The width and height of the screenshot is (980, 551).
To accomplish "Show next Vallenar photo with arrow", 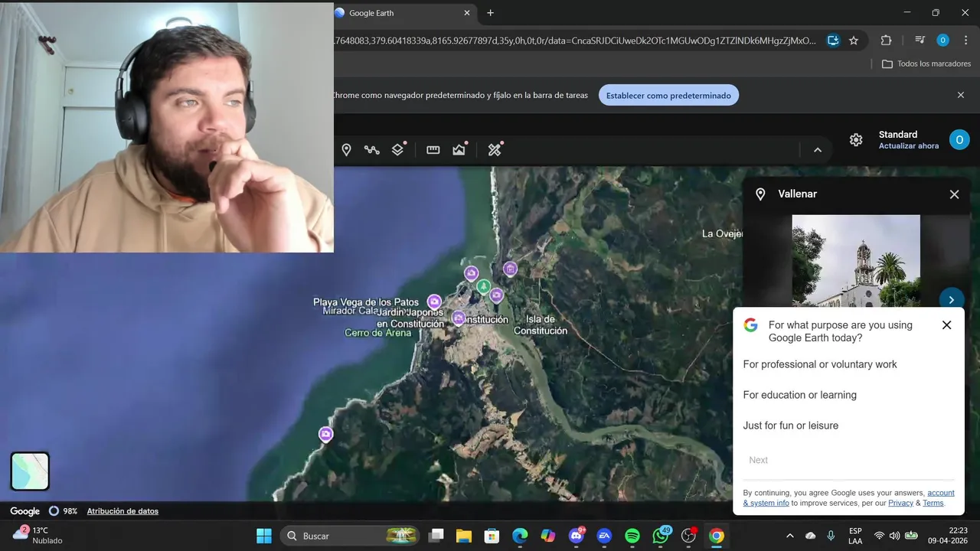I will pos(952,300).
